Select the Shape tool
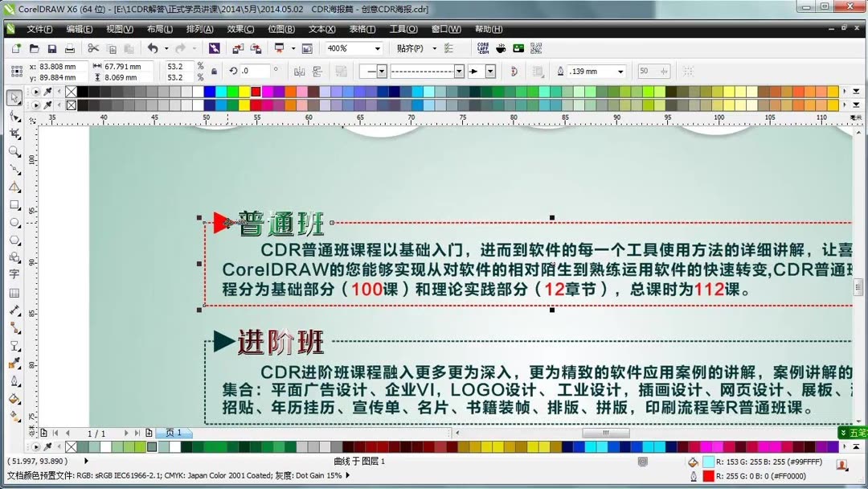 click(14, 116)
